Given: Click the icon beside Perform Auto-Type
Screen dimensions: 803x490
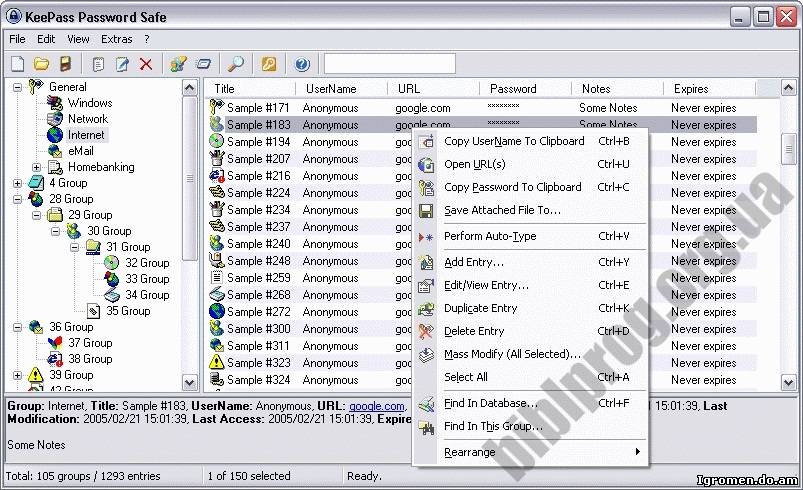Looking at the screenshot, I should pyautogui.click(x=426, y=237).
